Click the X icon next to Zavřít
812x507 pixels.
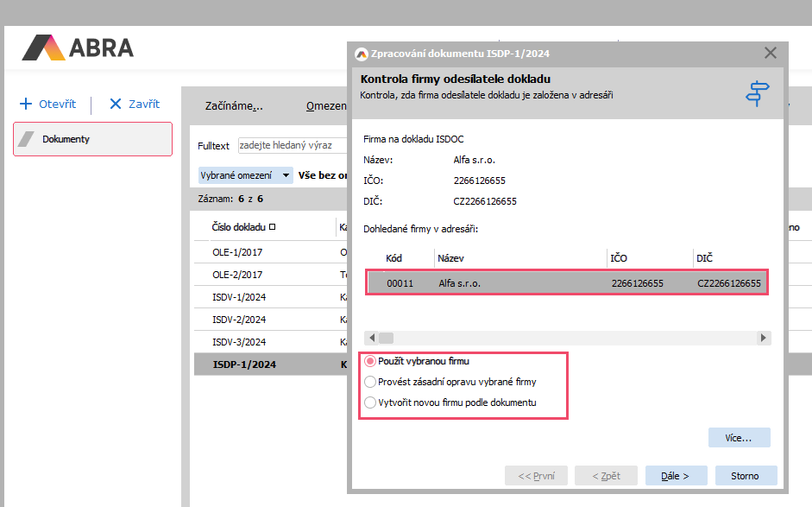pos(116,105)
